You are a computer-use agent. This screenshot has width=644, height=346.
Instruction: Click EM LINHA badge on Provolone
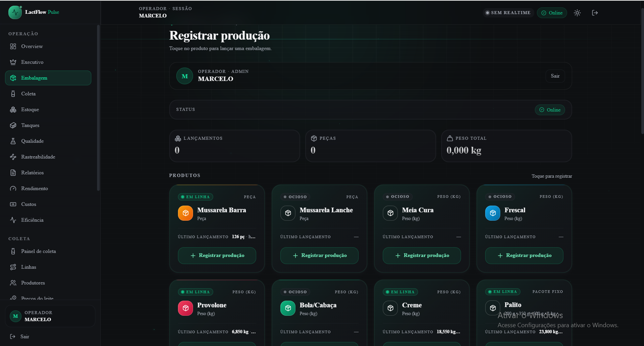[x=195, y=292]
